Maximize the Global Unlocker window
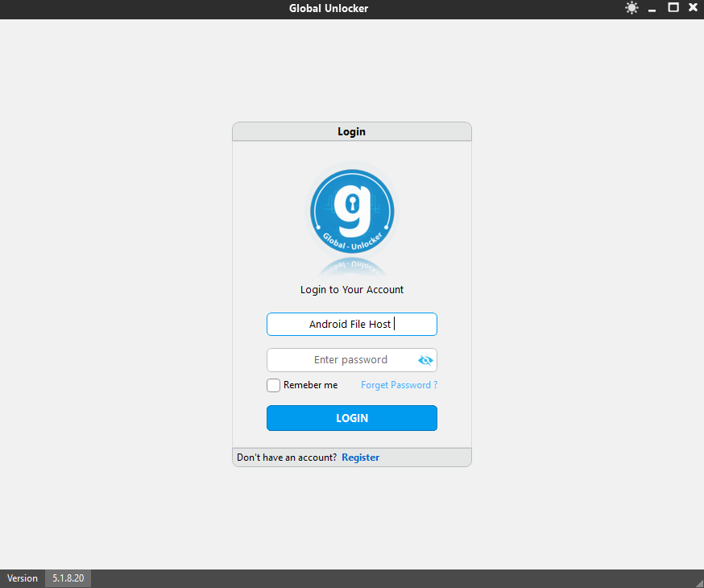 (x=673, y=8)
